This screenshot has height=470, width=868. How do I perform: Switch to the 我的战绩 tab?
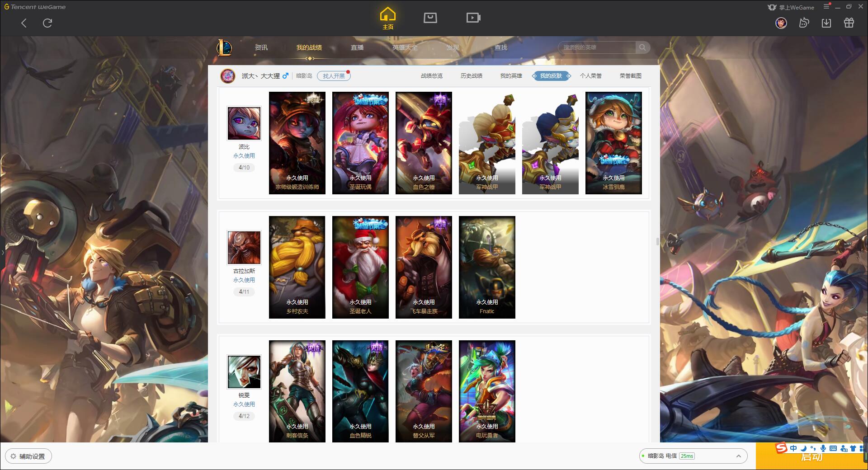309,47
